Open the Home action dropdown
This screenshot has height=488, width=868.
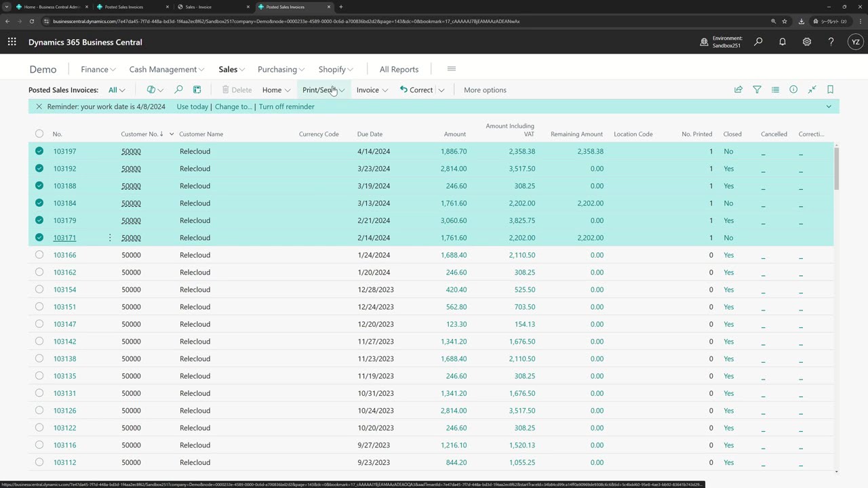(276, 89)
